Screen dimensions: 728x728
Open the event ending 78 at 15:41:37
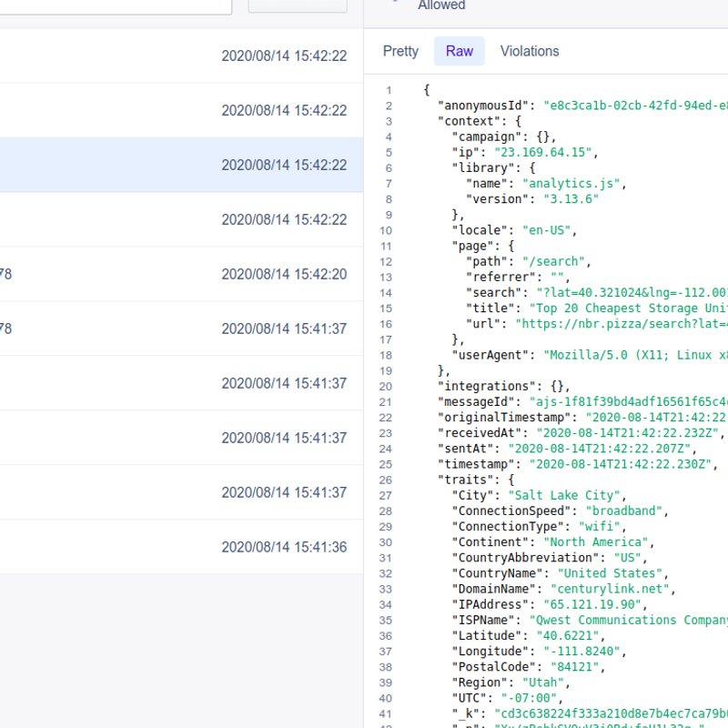[181, 329]
